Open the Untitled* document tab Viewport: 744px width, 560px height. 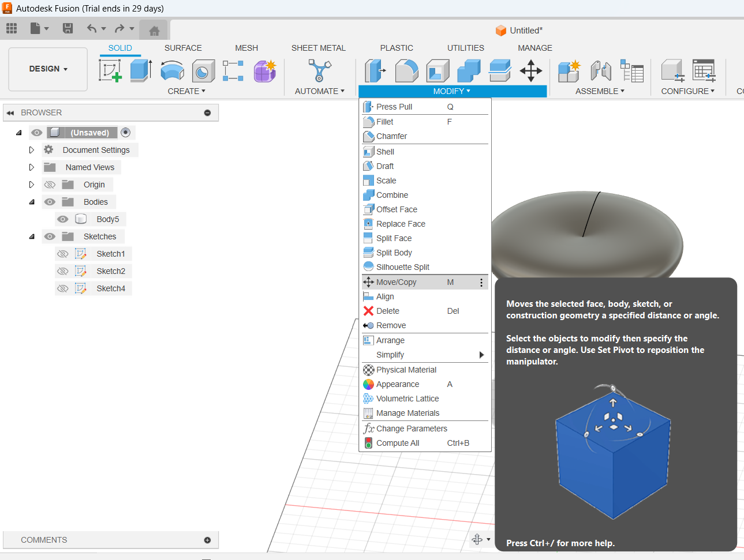[x=519, y=31]
